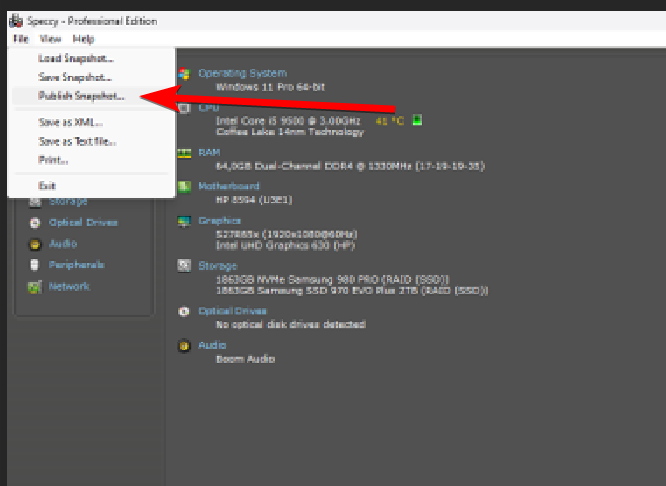666x486 pixels.
Task: Open the File menu
Action: coord(20,39)
